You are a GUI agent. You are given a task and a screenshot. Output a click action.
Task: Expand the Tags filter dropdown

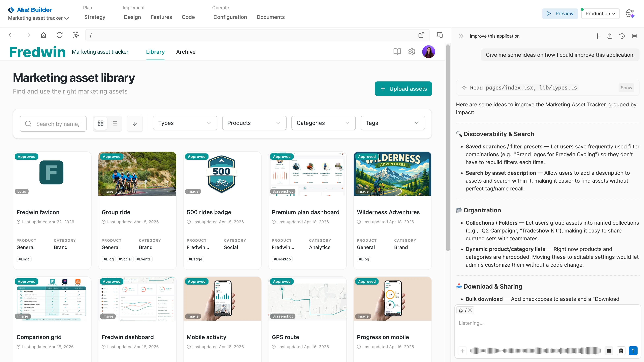[392, 123]
